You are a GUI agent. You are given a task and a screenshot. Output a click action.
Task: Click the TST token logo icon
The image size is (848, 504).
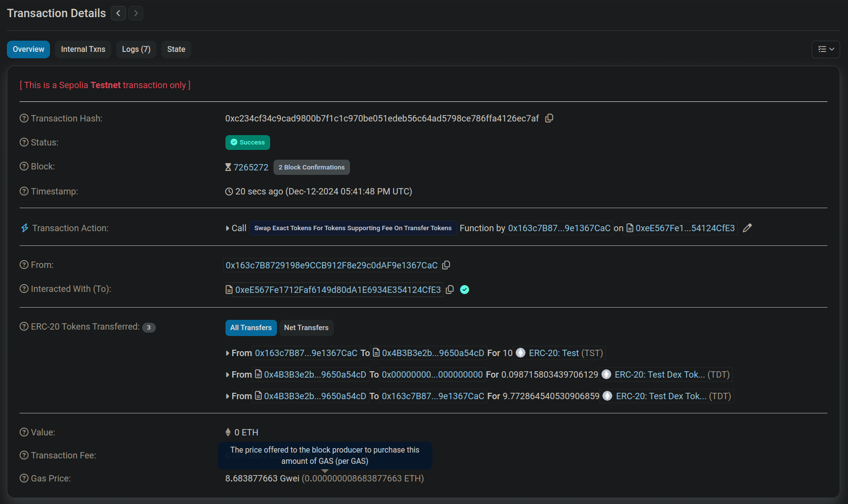coord(521,353)
